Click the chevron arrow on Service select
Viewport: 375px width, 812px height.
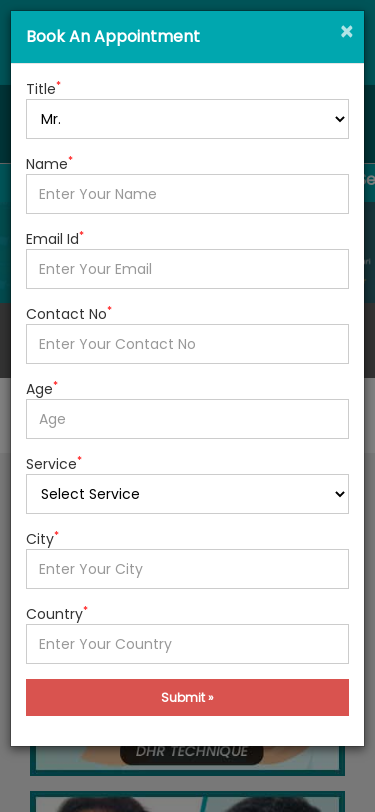[340, 494]
